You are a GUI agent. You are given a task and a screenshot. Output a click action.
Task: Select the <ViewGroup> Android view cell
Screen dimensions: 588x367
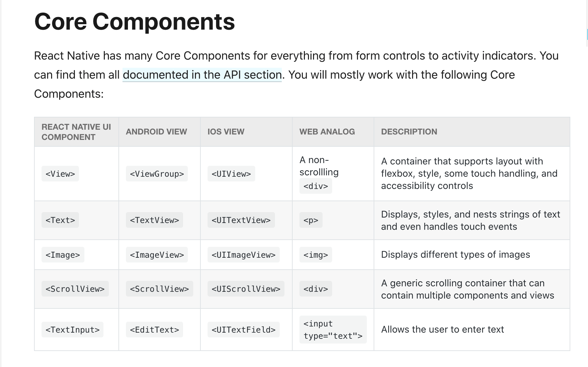pos(157,174)
